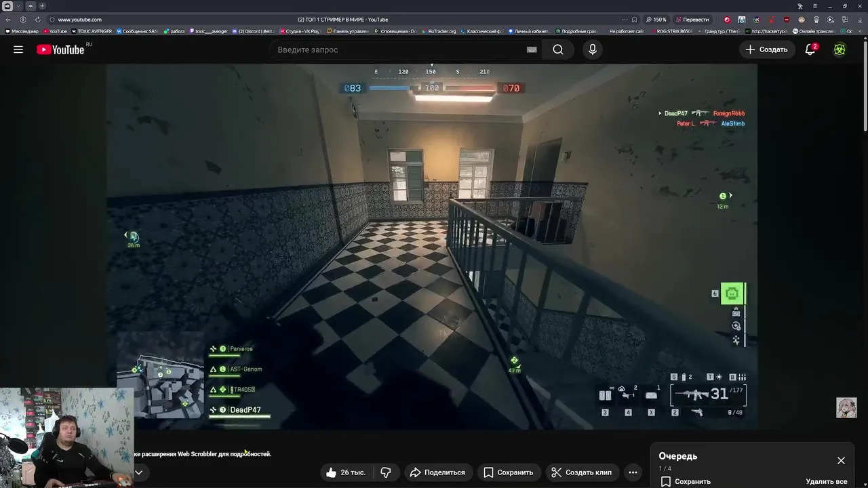Image resolution: width=868 pixels, height=488 pixels.
Task: Open the 'YouTube' bookmark in bookmarks bar
Action: pyautogui.click(x=55, y=31)
